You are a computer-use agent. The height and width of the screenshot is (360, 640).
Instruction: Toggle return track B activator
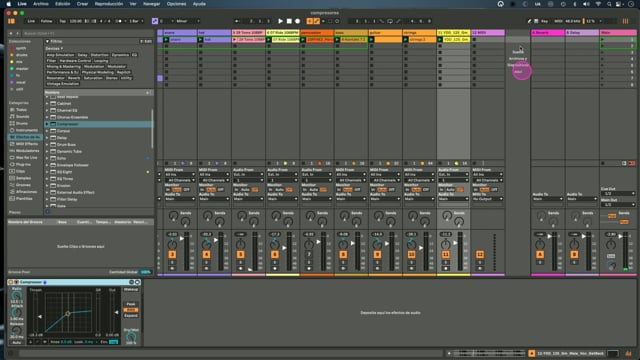[x=574, y=254]
